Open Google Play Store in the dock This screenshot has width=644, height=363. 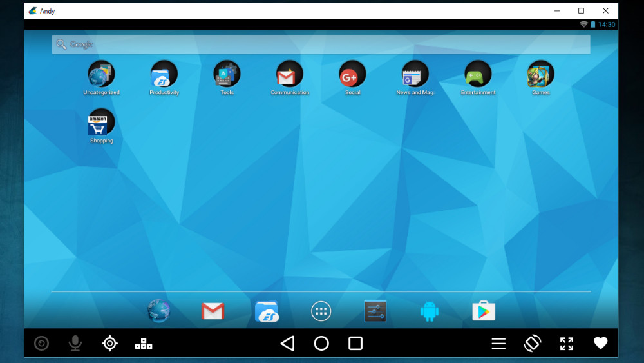tap(484, 311)
